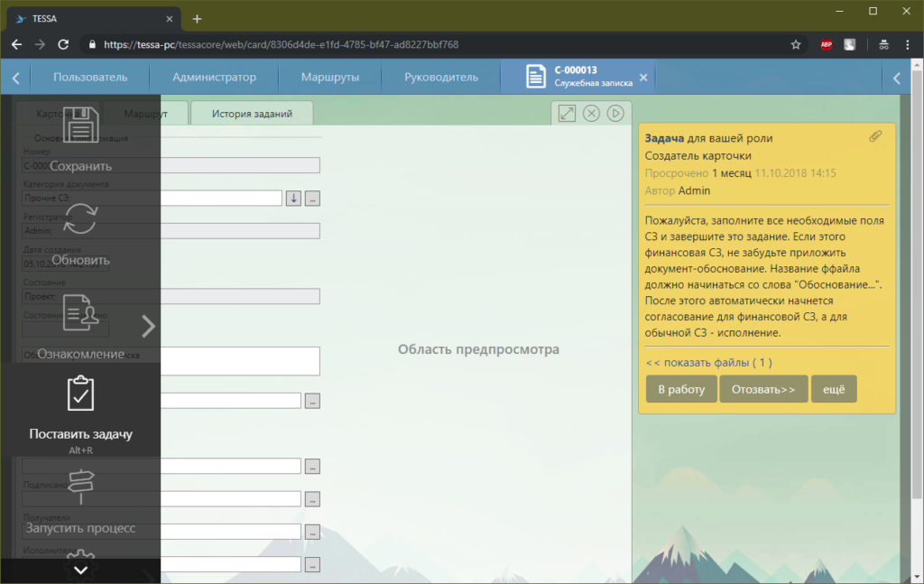This screenshot has height=584, width=924.
Task: Click the circled play icon above preview
Action: (615, 113)
